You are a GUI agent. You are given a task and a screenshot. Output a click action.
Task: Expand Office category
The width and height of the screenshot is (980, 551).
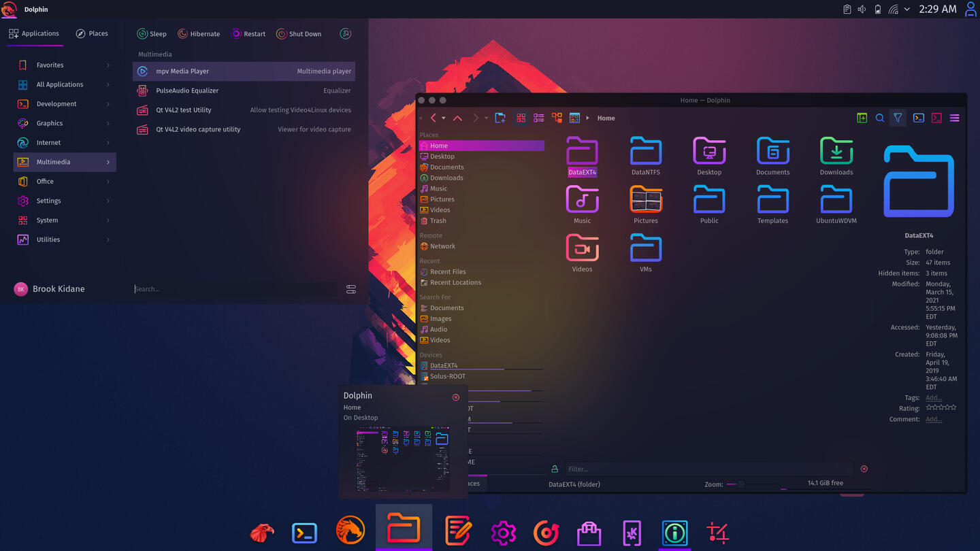click(65, 182)
